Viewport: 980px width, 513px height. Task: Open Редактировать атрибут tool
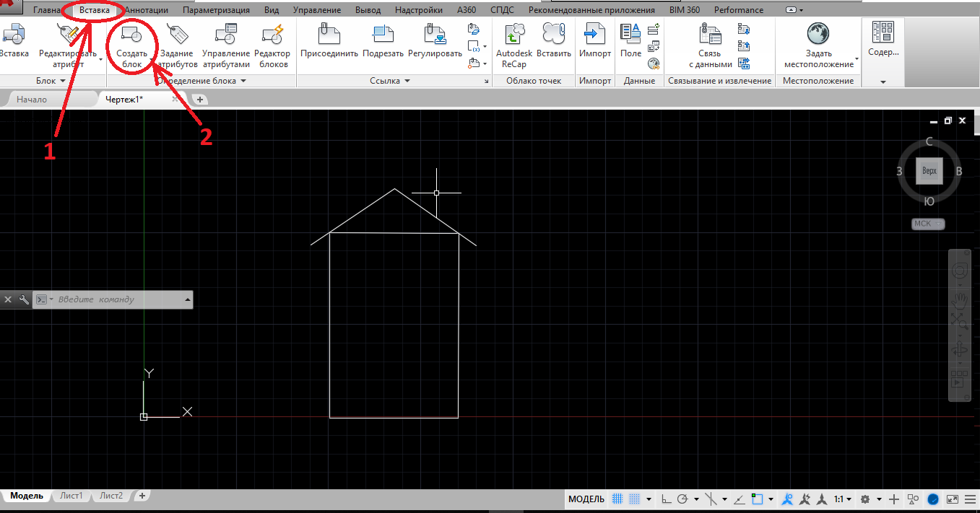tap(69, 46)
